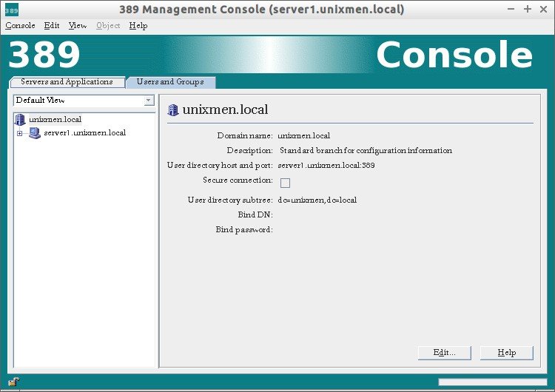Click the dc=unixmen,dc=local subtree value
555x392 pixels.
pyautogui.click(x=317, y=200)
